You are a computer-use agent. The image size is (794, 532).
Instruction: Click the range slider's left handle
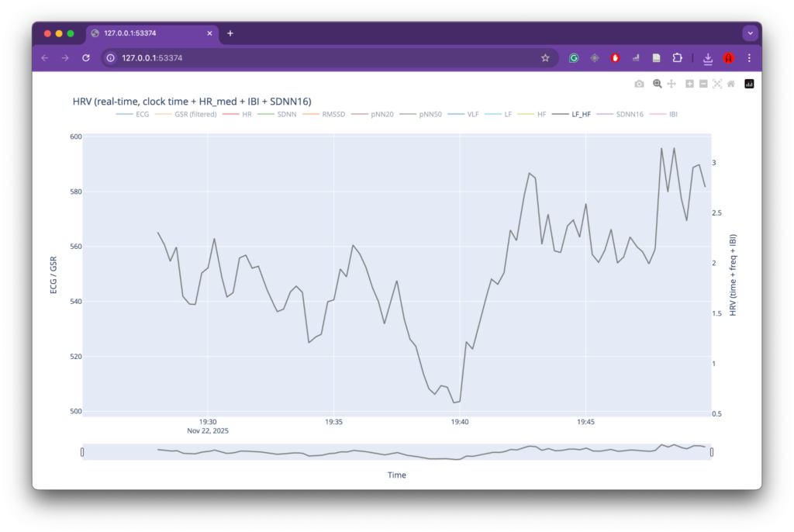(x=82, y=452)
